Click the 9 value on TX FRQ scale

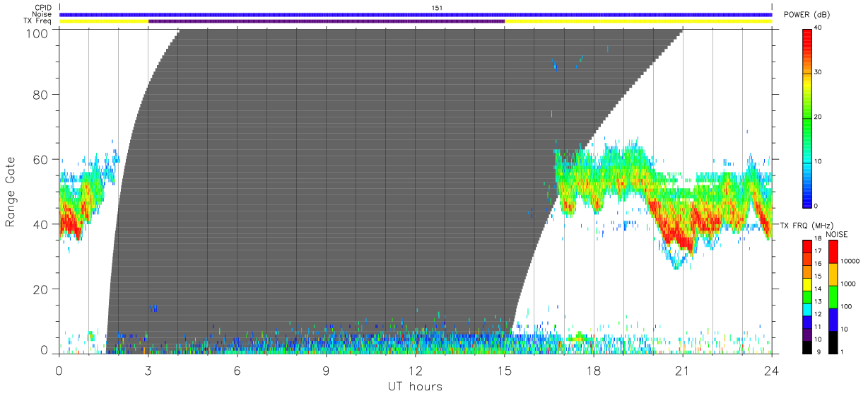[818, 351]
